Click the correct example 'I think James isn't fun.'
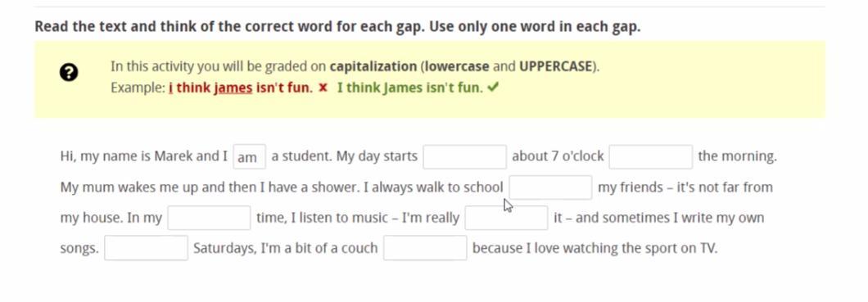The height and width of the screenshot is (302, 868). pyautogui.click(x=410, y=88)
